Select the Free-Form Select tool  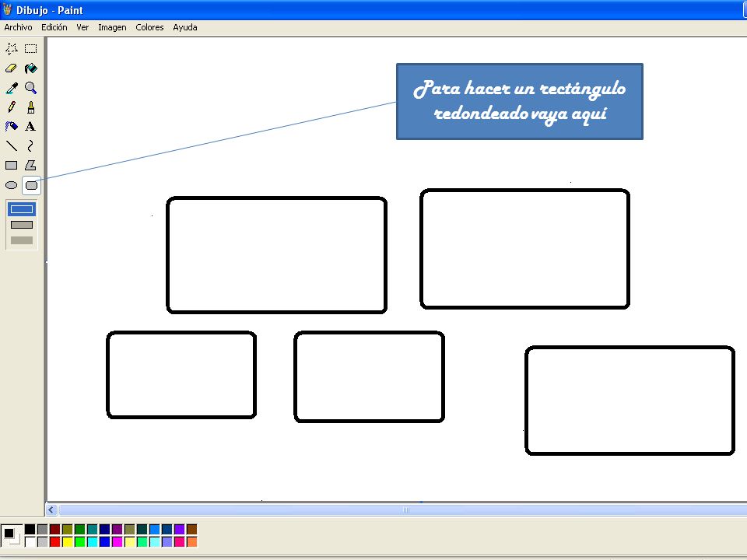pyautogui.click(x=12, y=48)
